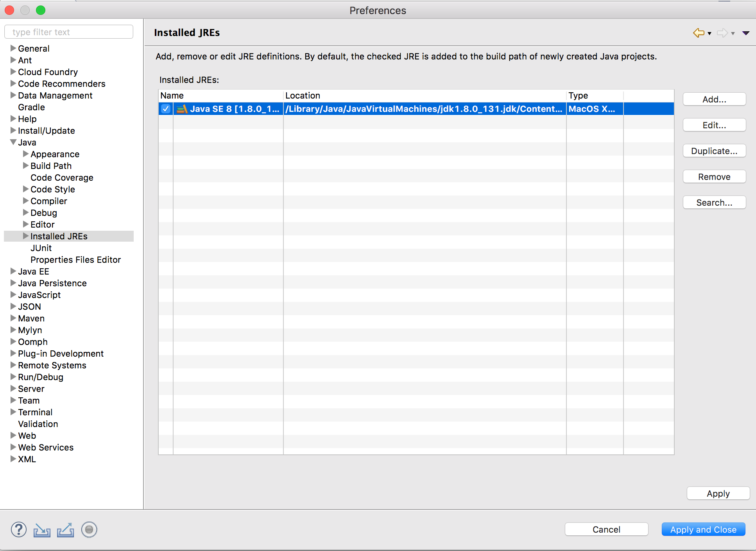Select Java Persistence in tree
Viewport: 756px width, 551px height.
(x=52, y=283)
